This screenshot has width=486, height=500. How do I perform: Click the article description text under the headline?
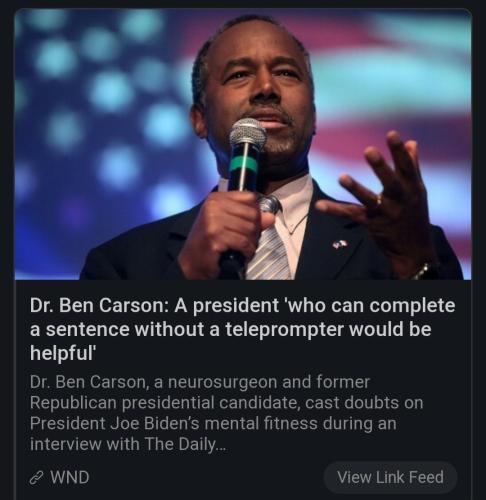(x=227, y=413)
